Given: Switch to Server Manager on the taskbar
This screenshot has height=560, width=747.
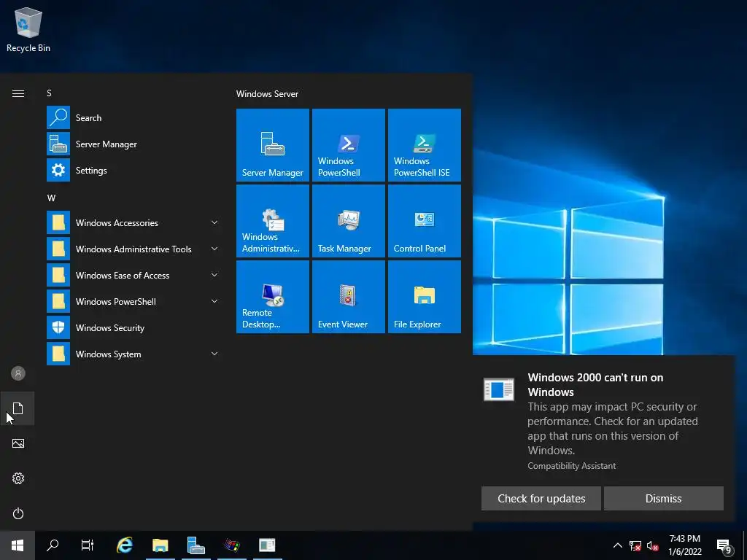Looking at the screenshot, I should point(196,545).
